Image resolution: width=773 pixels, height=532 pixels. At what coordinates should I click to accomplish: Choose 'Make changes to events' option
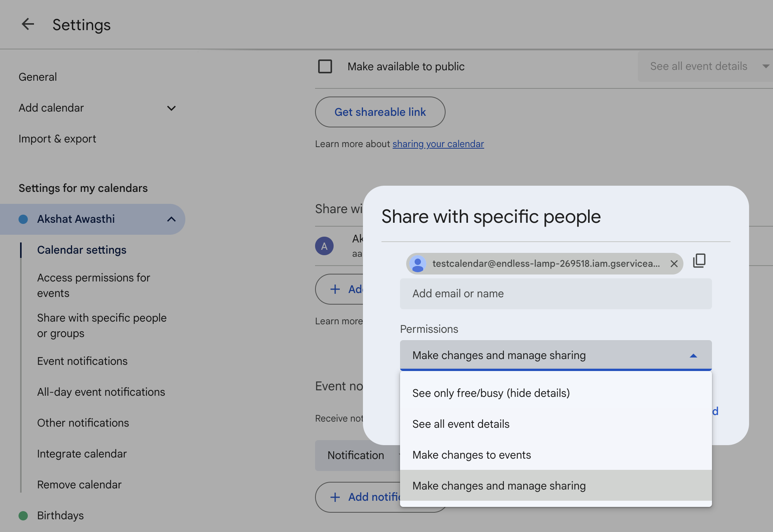[556, 455]
